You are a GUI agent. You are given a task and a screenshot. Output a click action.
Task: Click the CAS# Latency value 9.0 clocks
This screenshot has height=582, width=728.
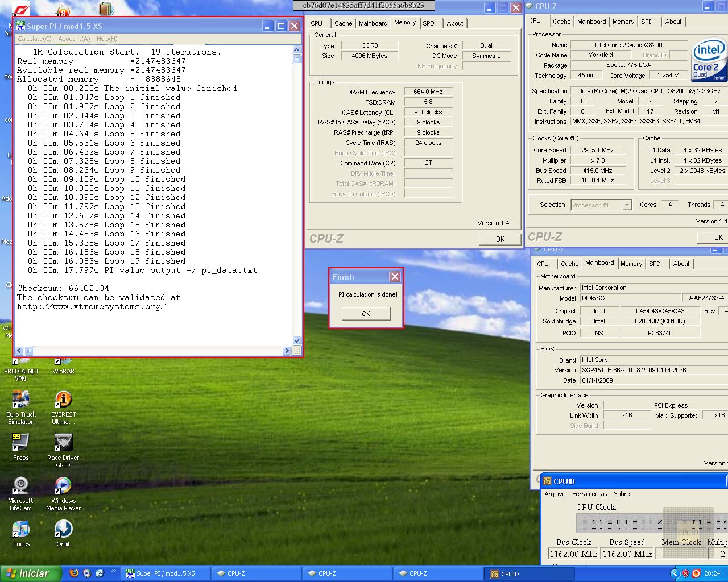tap(428, 112)
